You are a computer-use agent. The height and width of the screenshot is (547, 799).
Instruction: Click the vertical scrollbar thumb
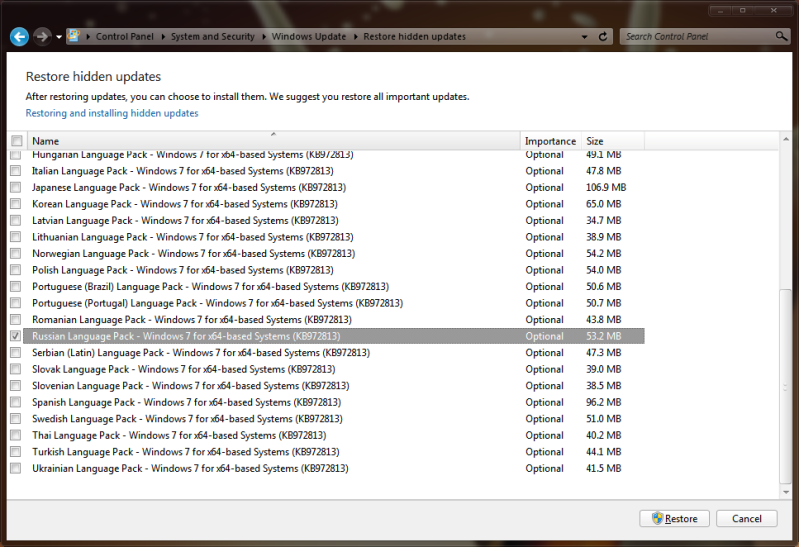[786, 386]
